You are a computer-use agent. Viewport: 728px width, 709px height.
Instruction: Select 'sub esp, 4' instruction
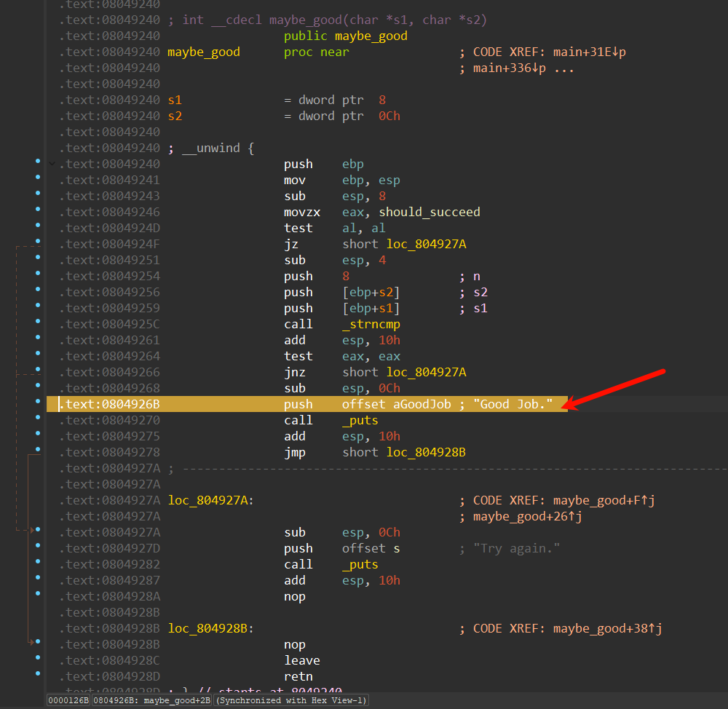[x=334, y=261]
